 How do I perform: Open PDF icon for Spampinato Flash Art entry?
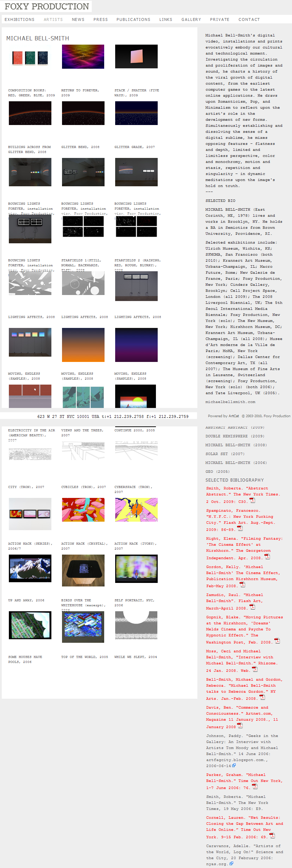[x=240, y=528]
